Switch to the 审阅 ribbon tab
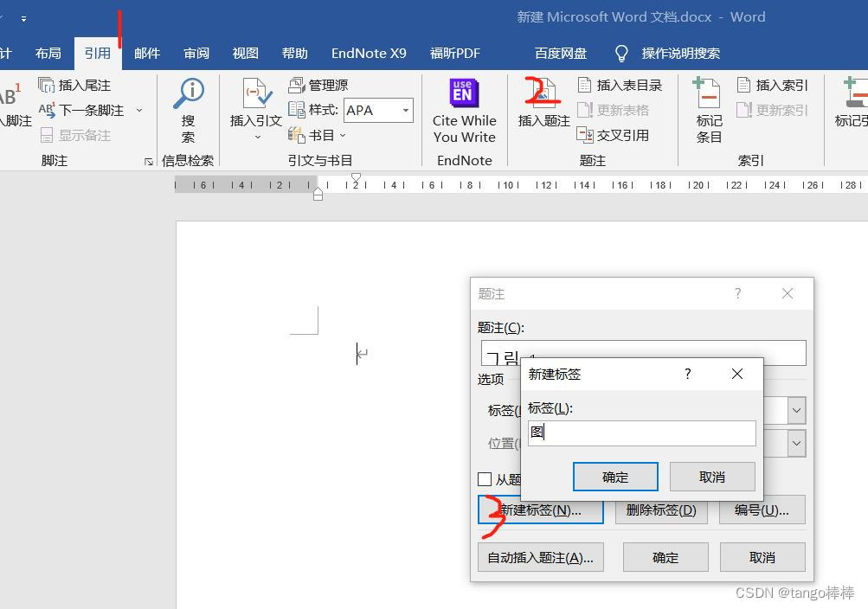 [x=196, y=53]
